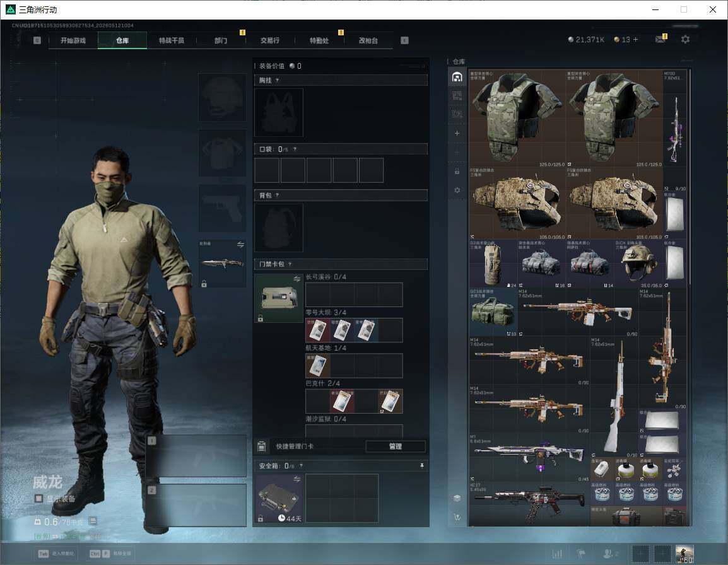
Task: Select the empty backpack slot
Action: point(279,228)
